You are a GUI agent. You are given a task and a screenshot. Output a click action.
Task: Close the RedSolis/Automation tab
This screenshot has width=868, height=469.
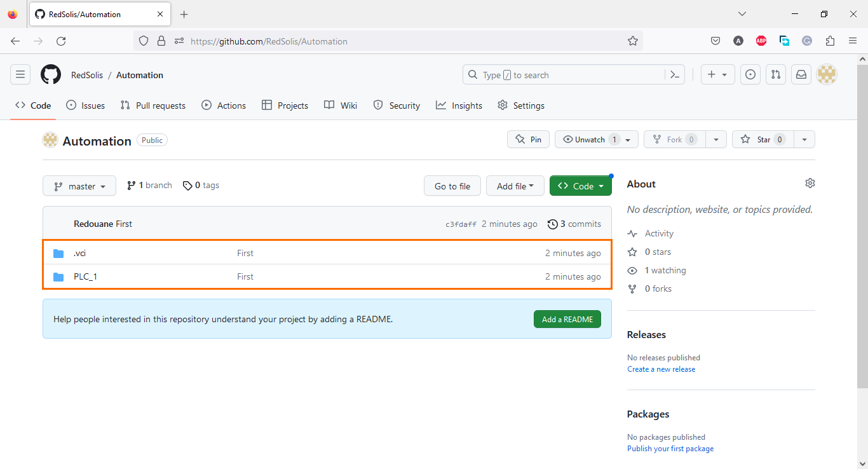tap(160, 14)
